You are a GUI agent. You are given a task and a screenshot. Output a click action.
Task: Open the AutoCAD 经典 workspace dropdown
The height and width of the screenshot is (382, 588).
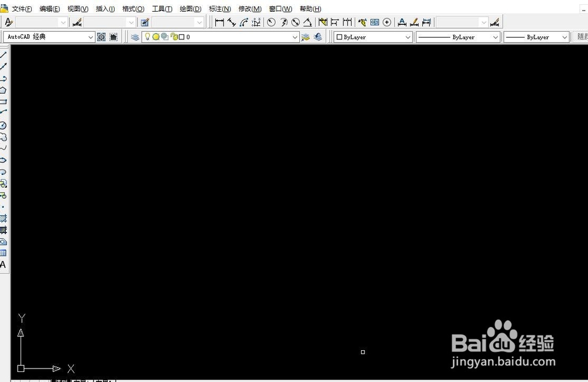[49, 36]
